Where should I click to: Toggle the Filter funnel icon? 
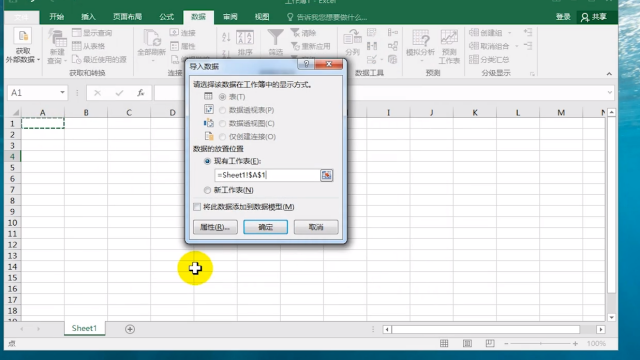[x=276, y=38]
